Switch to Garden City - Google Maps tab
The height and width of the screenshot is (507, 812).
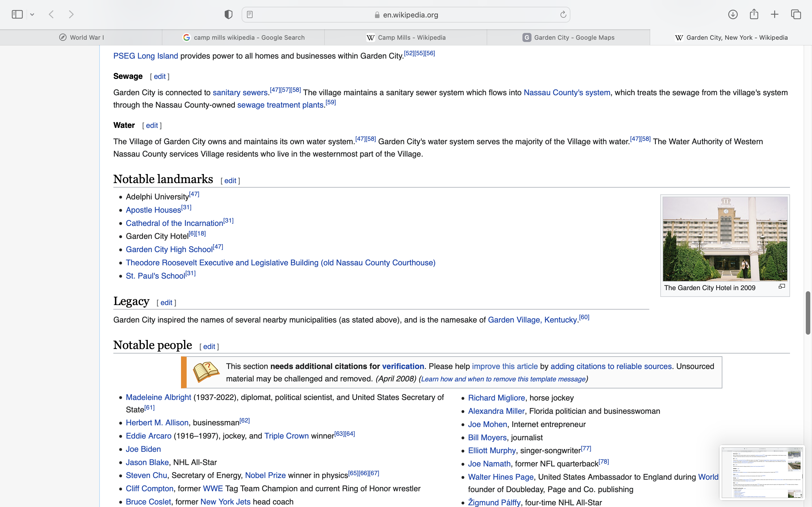[x=568, y=37]
